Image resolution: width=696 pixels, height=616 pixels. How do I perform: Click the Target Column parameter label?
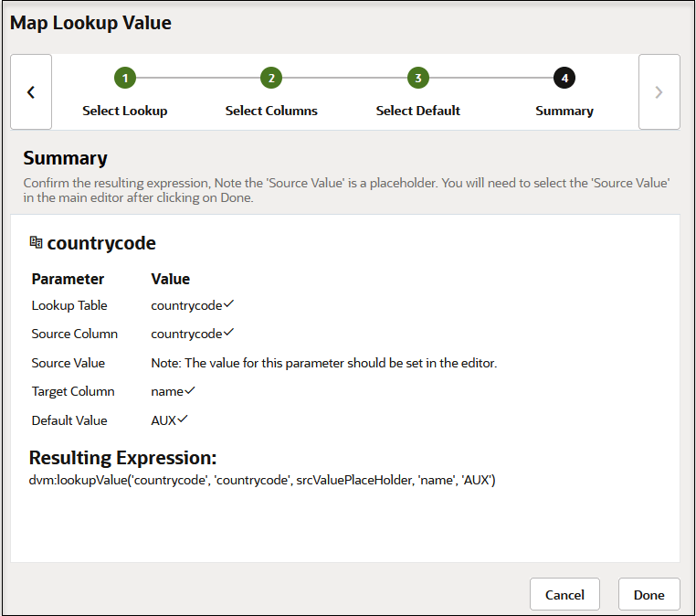[73, 392]
